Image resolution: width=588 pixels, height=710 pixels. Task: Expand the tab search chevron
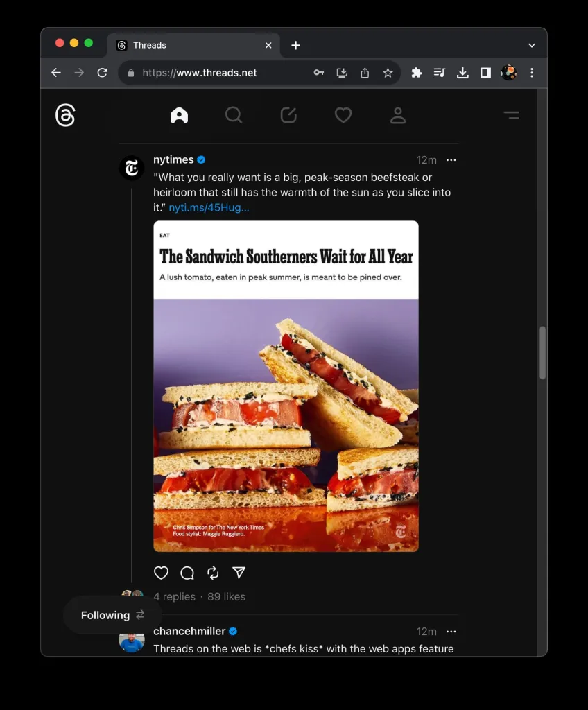pyautogui.click(x=532, y=45)
